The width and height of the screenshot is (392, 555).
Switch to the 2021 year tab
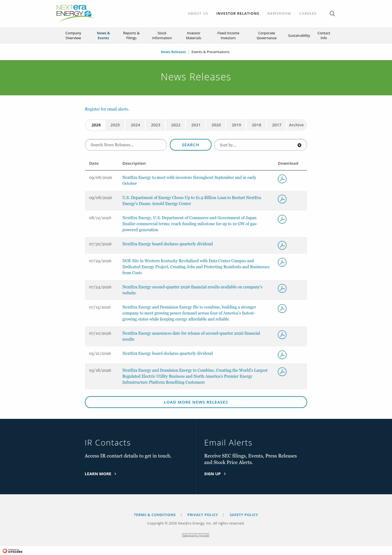point(196,125)
